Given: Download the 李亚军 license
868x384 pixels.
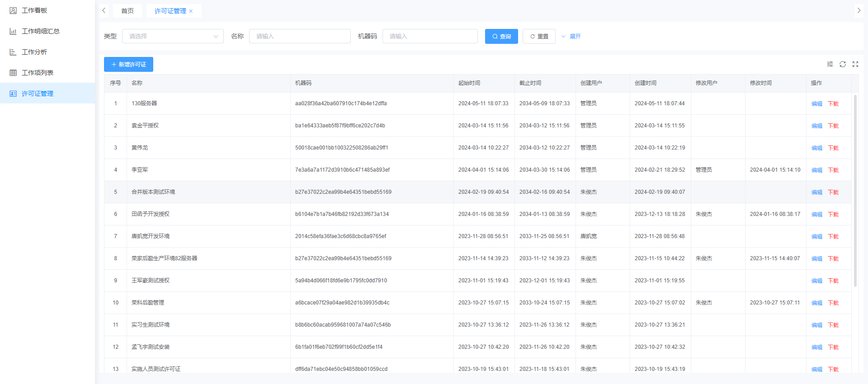Looking at the screenshot, I should point(833,170).
